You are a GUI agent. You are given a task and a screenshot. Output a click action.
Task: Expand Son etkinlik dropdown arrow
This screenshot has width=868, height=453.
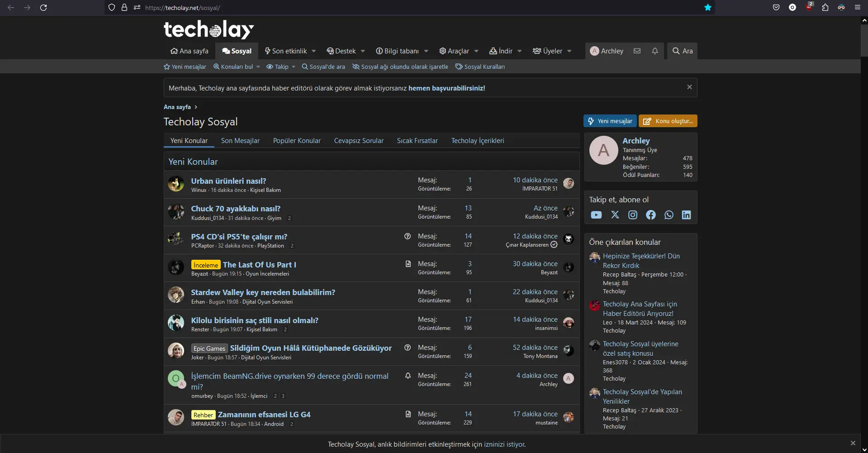pos(314,51)
